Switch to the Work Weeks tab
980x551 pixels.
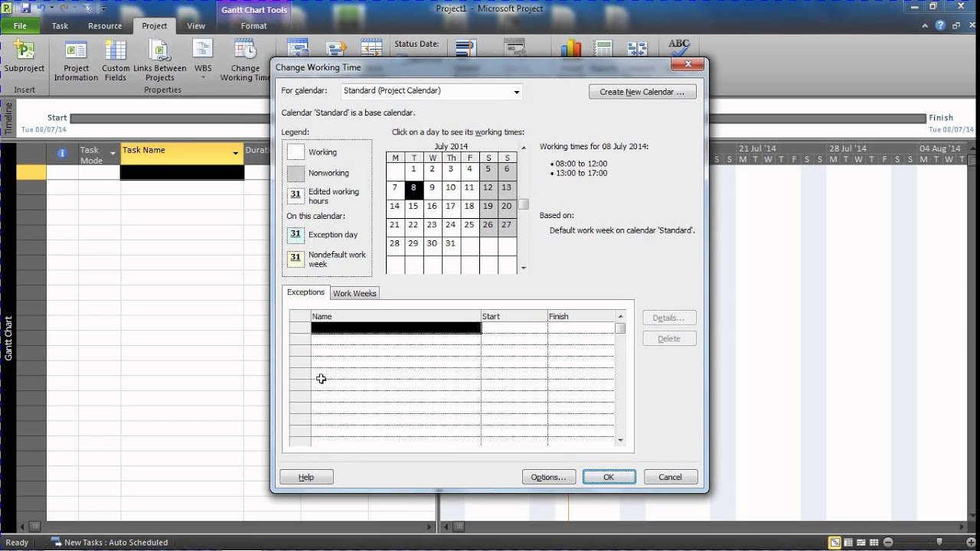(x=354, y=293)
